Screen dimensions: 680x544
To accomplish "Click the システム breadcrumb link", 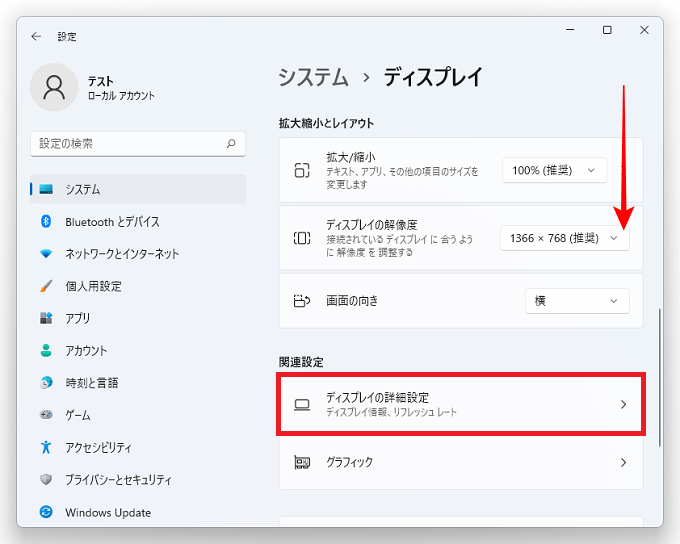I will click(x=313, y=77).
